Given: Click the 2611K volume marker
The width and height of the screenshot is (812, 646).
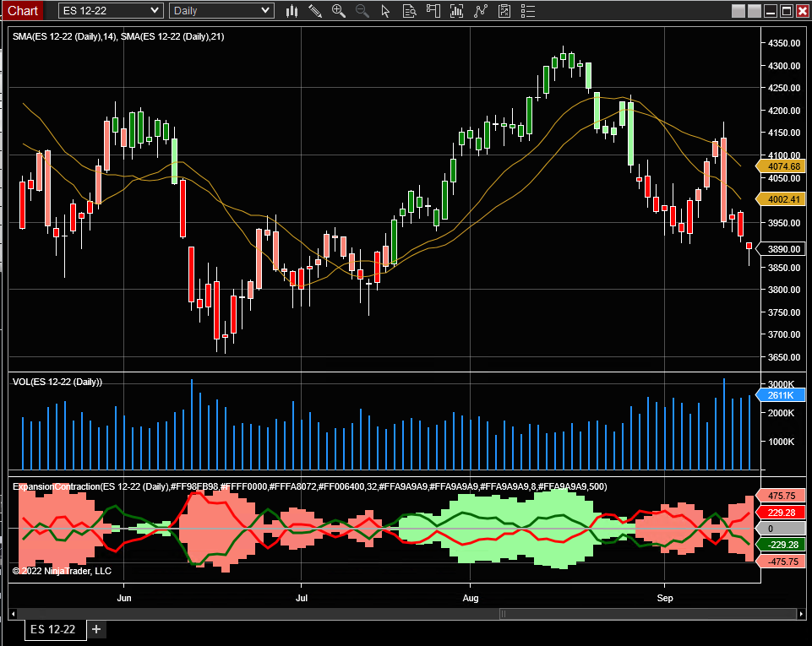Looking at the screenshot, I should (781, 395).
